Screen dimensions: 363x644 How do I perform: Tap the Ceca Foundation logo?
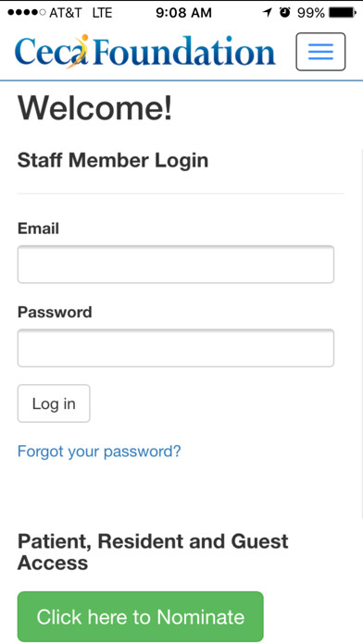[144, 51]
